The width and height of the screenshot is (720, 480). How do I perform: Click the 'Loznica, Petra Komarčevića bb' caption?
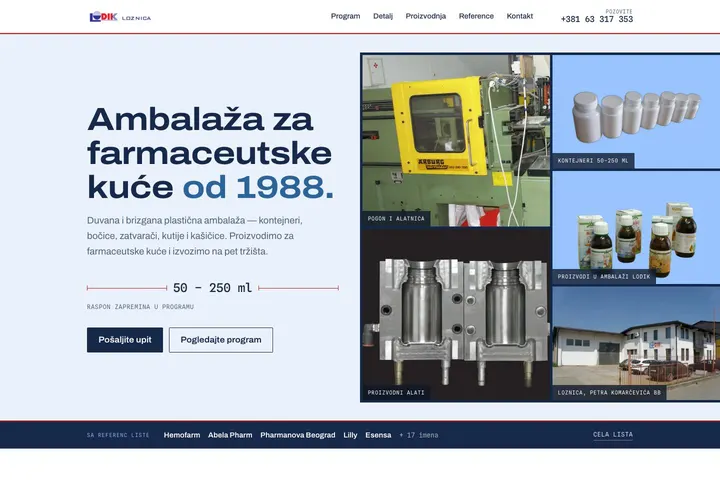point(609,393)
